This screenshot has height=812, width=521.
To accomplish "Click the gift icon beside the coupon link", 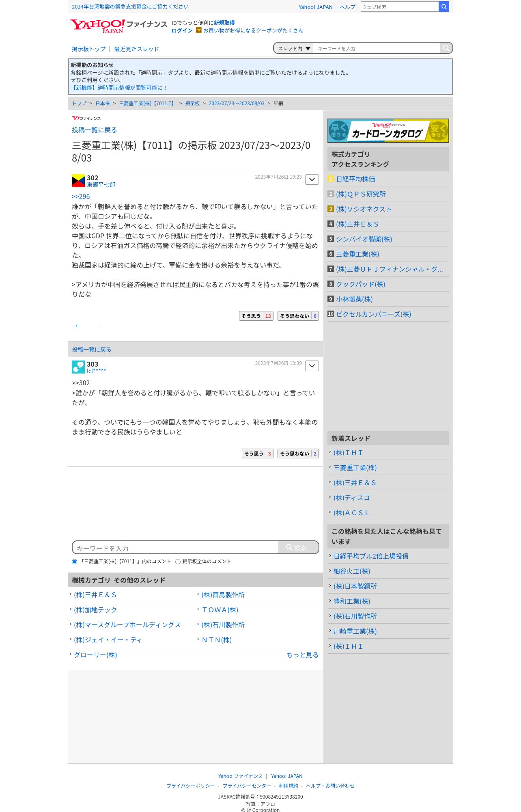I will click(199, 30).
